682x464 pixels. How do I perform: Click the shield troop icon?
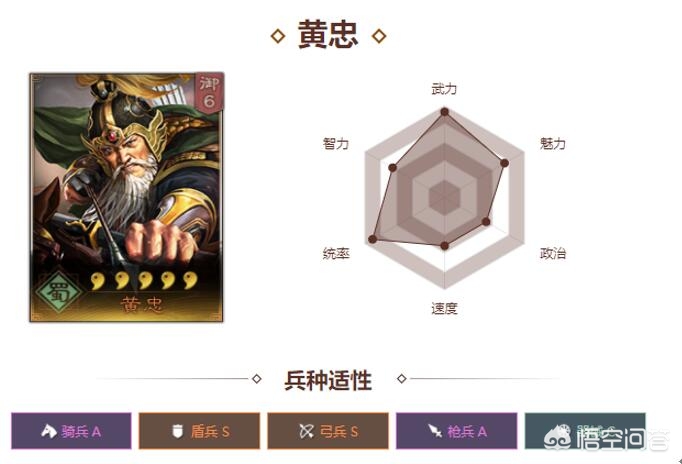(x=177, y=431)
